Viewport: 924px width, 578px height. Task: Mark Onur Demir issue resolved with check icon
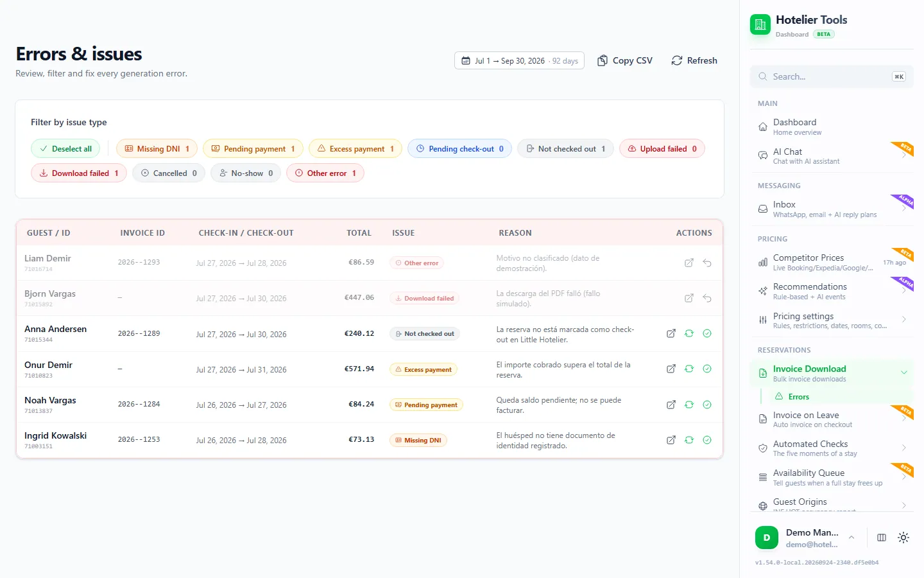coord(707,369)
